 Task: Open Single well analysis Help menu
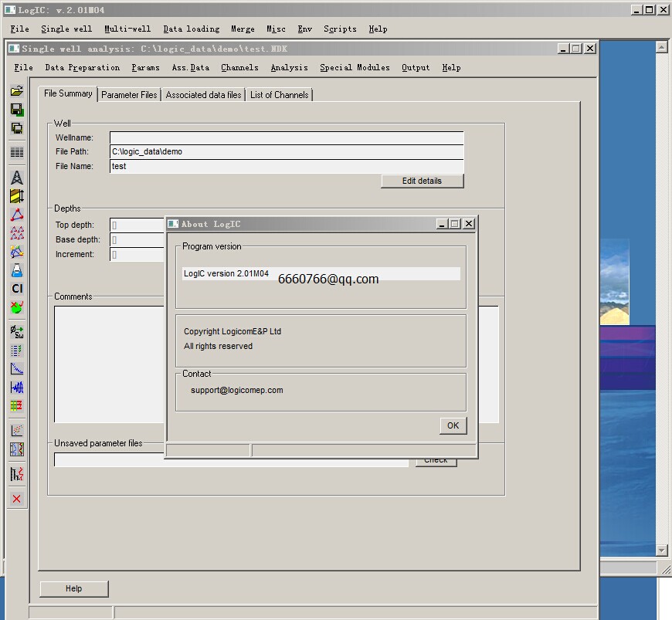[x=451, y=68]
